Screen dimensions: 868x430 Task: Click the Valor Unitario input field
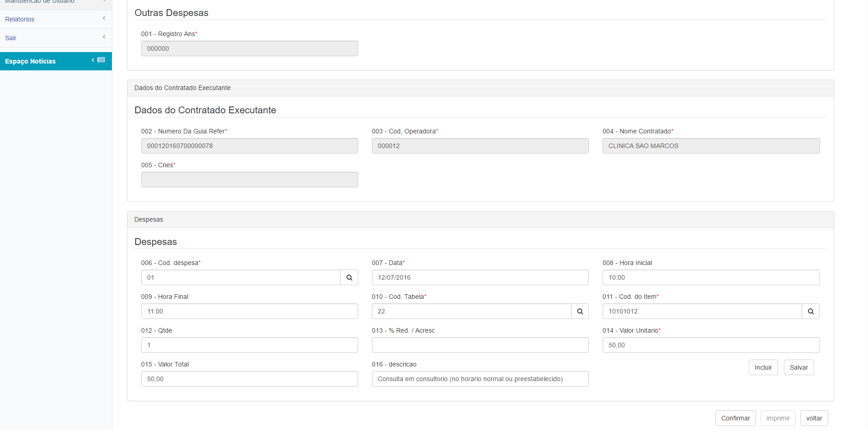[x=710, y=345]
